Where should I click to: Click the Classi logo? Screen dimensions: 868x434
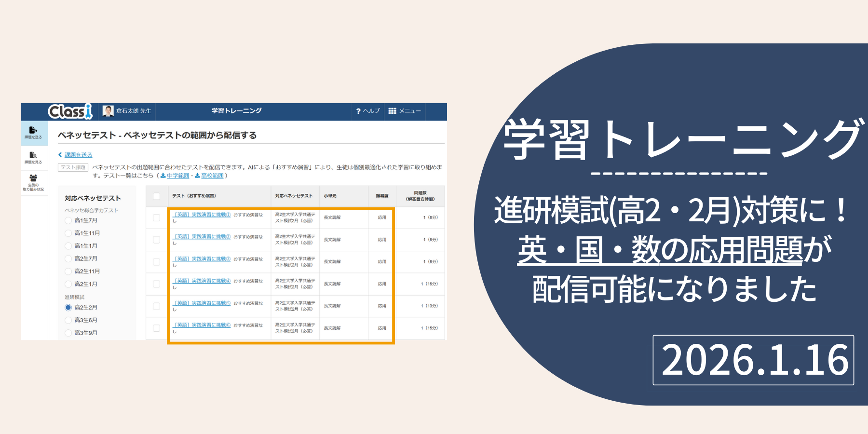(x=70, y=111)
